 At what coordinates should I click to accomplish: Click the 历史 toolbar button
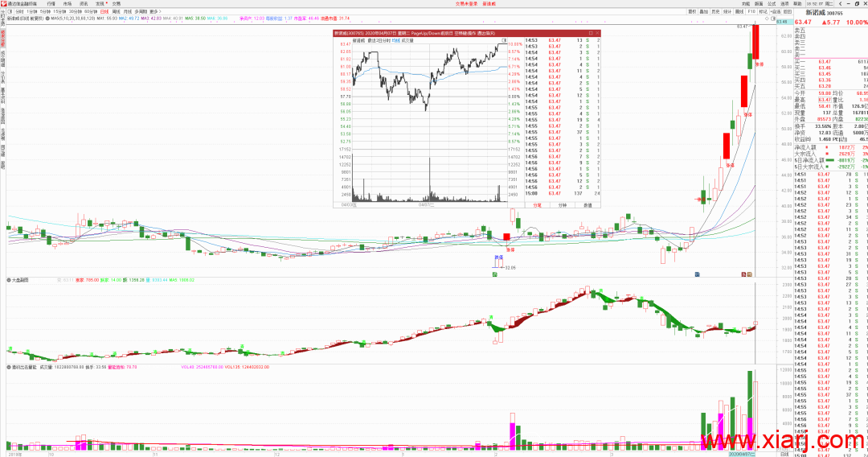[x=715, y=11]
